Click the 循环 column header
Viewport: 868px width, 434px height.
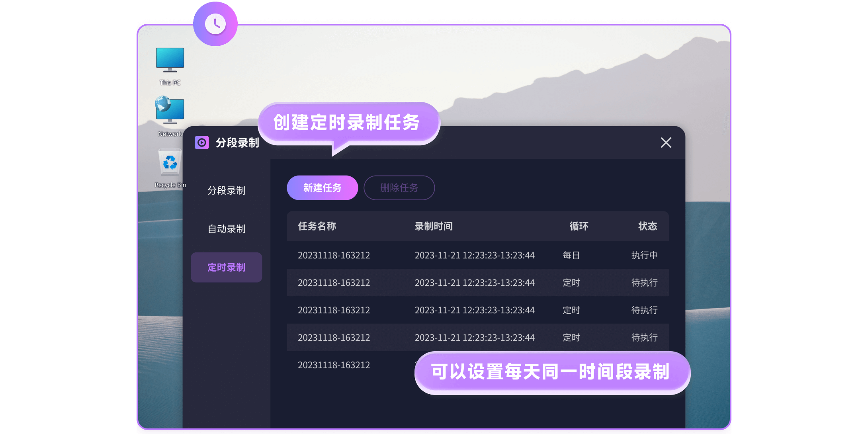[579, 226]
